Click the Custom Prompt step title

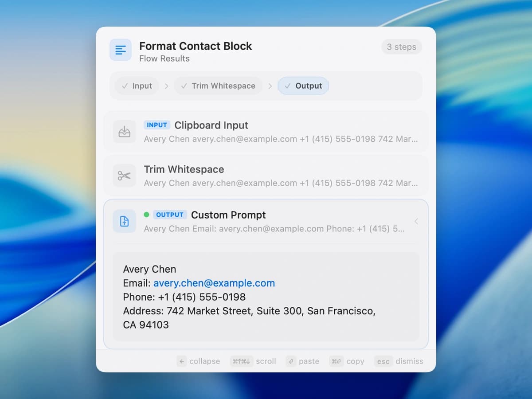[x=228, y=215]
